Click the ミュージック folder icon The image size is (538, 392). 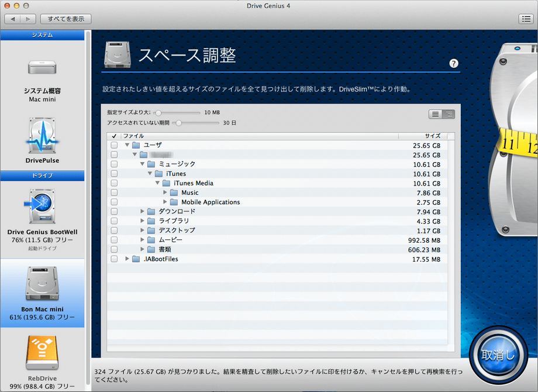point(151,164)
